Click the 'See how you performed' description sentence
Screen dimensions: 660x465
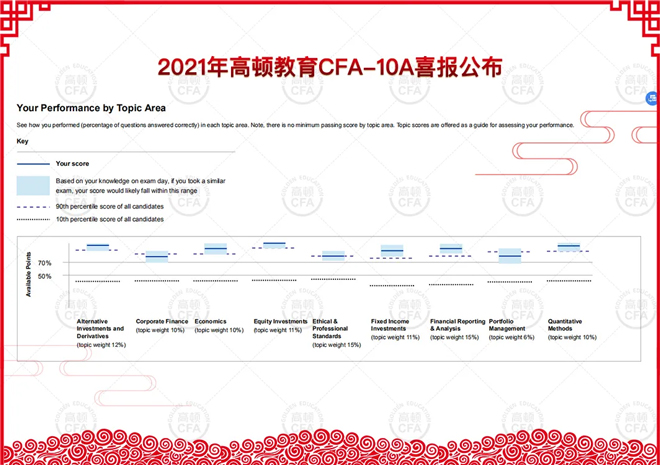tap(295, 125)
